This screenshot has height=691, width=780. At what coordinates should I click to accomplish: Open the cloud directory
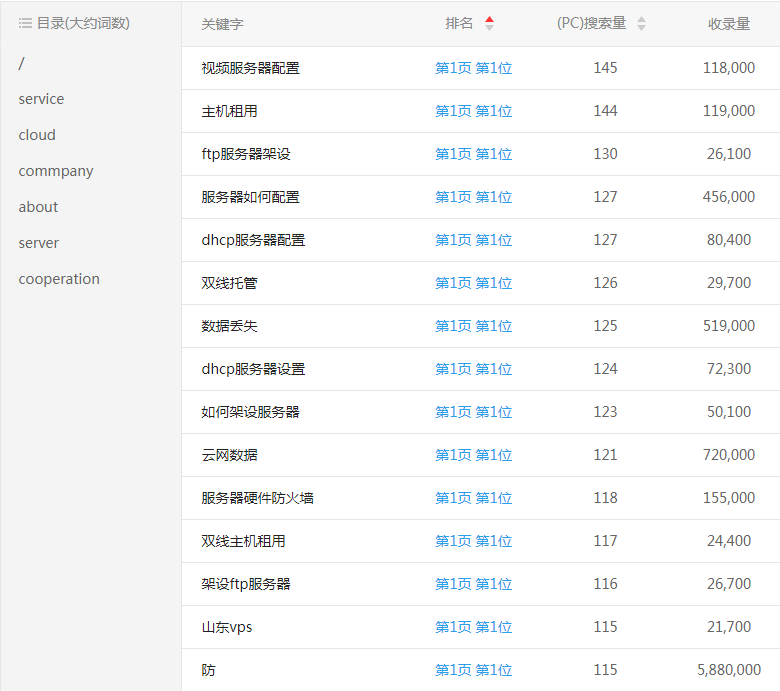tap(37, 135)
